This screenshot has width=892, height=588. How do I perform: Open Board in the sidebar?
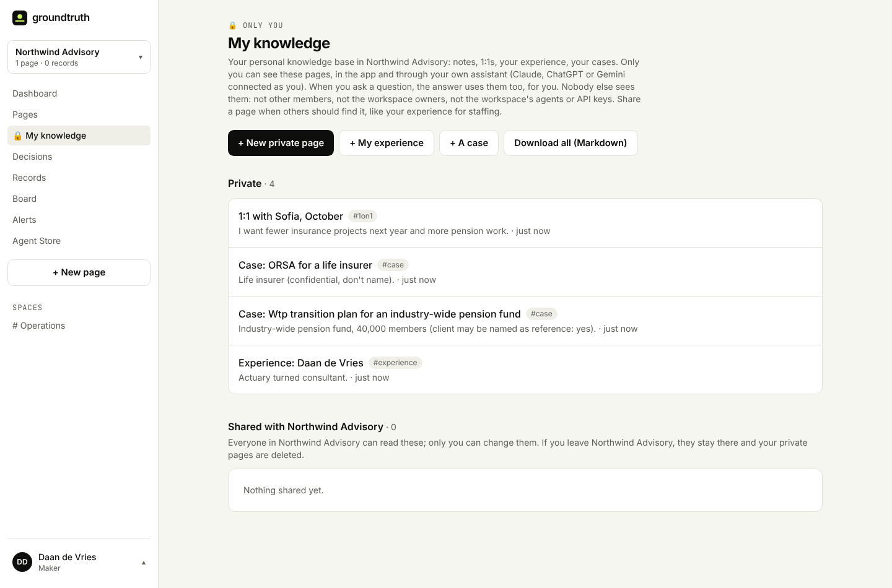(x=79, y=199)
